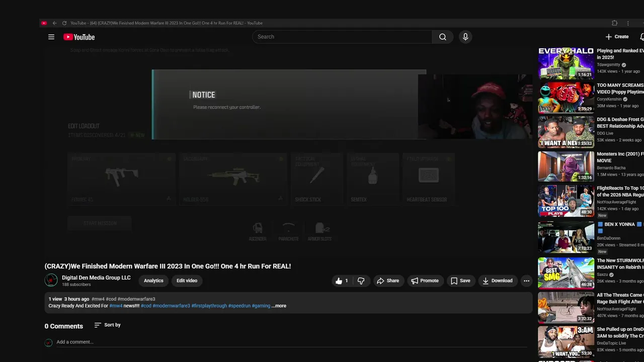Download the video
This screenshot has height=362, width=644.
tap(497, 281)
